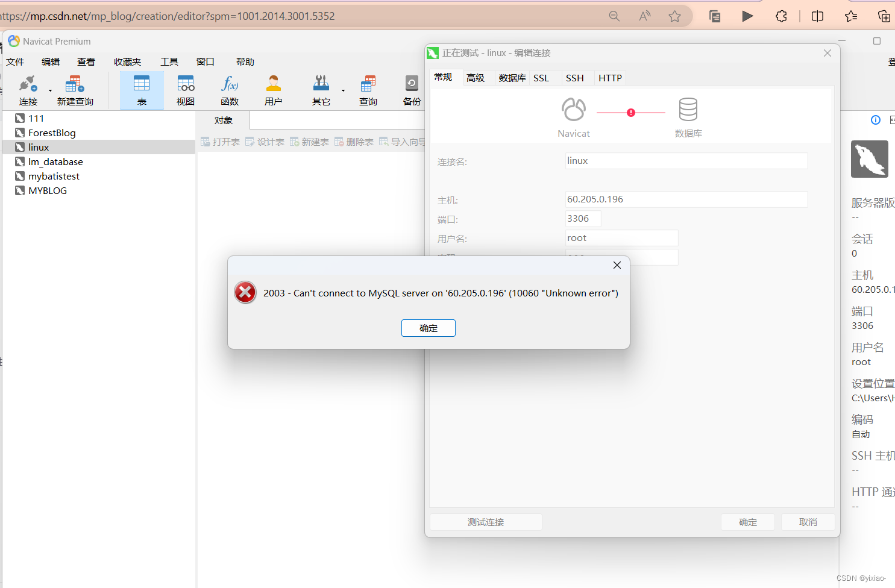The image size is (895, 588).
Task: Add page to favorites with star icon
Action: tap(675, 16)
